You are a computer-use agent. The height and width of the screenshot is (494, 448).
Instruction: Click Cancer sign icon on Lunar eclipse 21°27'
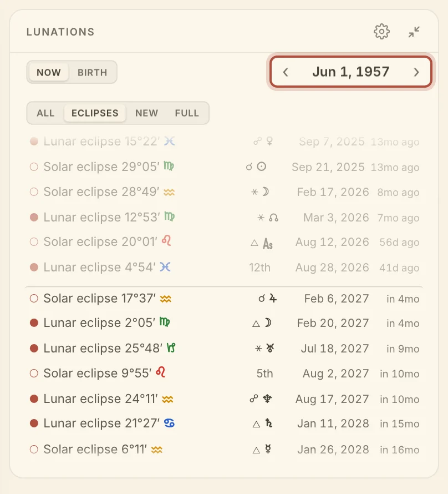coord(169,423)
